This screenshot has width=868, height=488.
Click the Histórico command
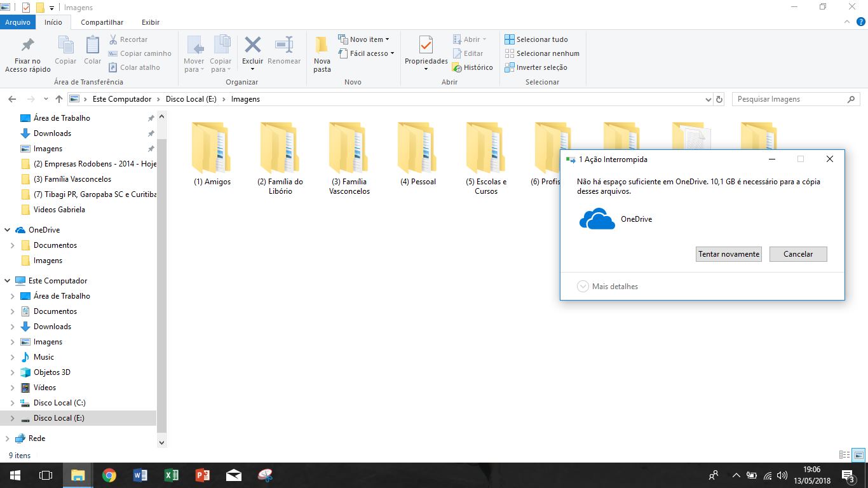pyautogui.click(x=473, y=67)
